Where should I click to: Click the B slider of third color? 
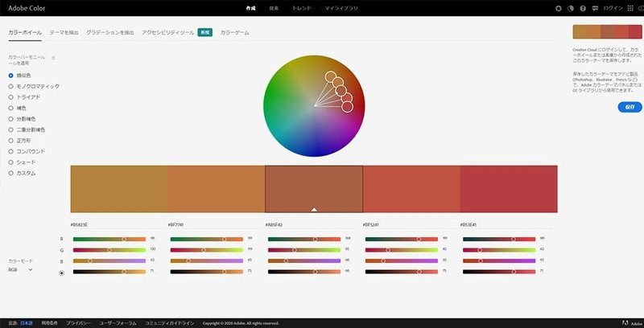tap(304, 260)
